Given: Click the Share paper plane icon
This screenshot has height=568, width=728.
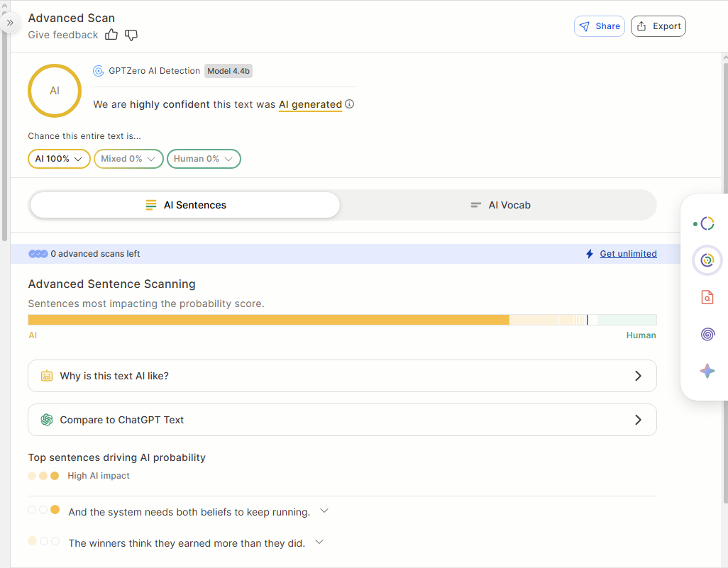Looking at the screenshot, I should click(x=585, y=26).
